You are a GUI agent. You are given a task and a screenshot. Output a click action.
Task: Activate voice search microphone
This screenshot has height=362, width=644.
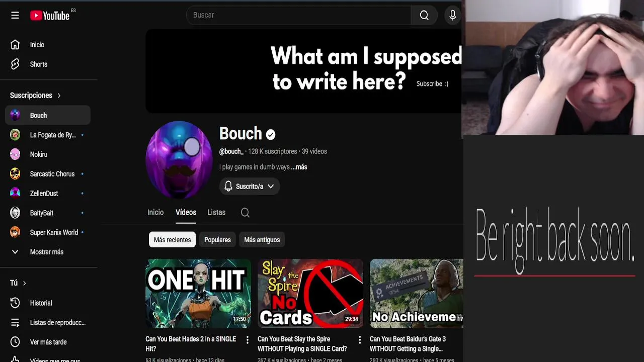pos(453,15)
